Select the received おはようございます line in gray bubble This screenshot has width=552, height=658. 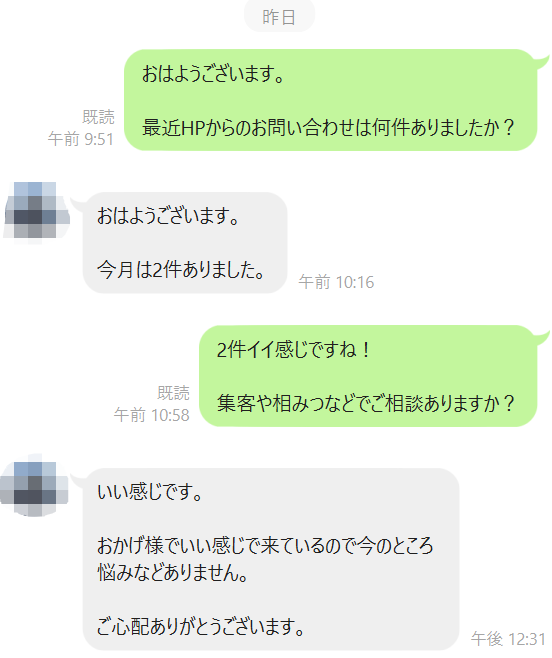[x=168, y=216]
